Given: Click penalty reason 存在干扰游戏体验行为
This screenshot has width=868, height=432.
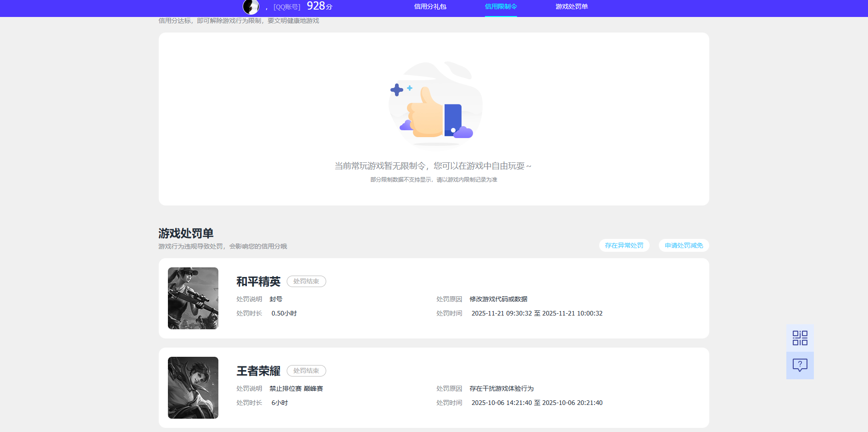Looking at the screenshot, I should click(502, 388).
